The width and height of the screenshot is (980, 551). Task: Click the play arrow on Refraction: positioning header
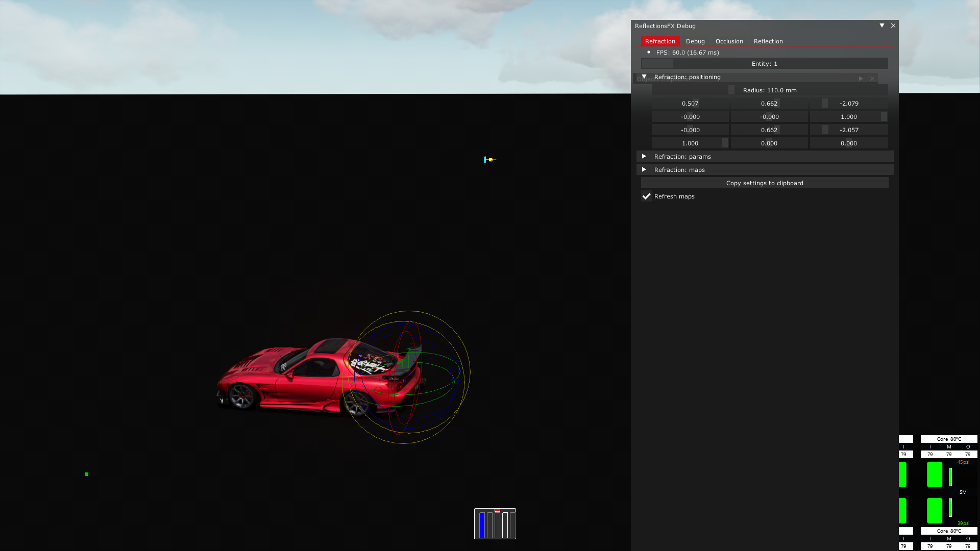tap(861, 79)
